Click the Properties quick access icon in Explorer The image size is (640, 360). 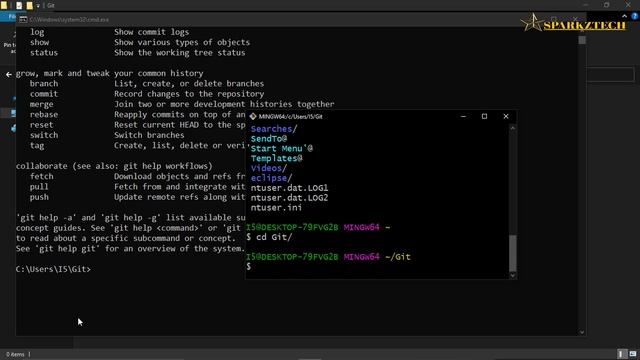(x=19, y=5)
